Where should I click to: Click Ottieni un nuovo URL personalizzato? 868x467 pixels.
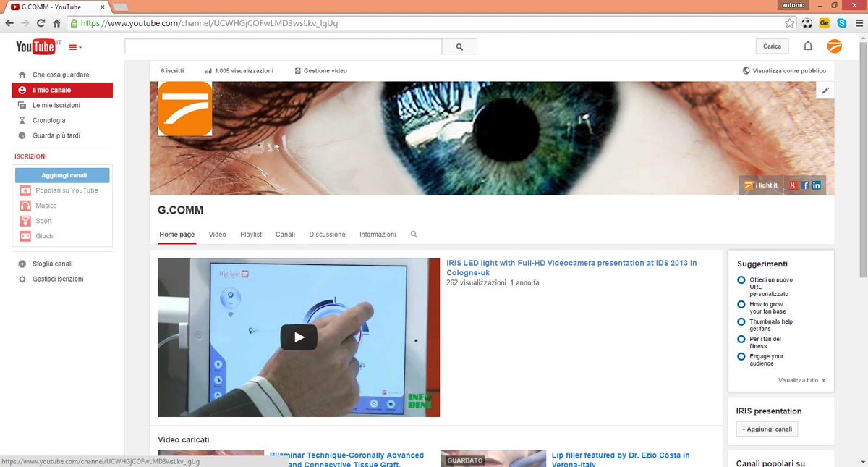click(x=771, y=287)
